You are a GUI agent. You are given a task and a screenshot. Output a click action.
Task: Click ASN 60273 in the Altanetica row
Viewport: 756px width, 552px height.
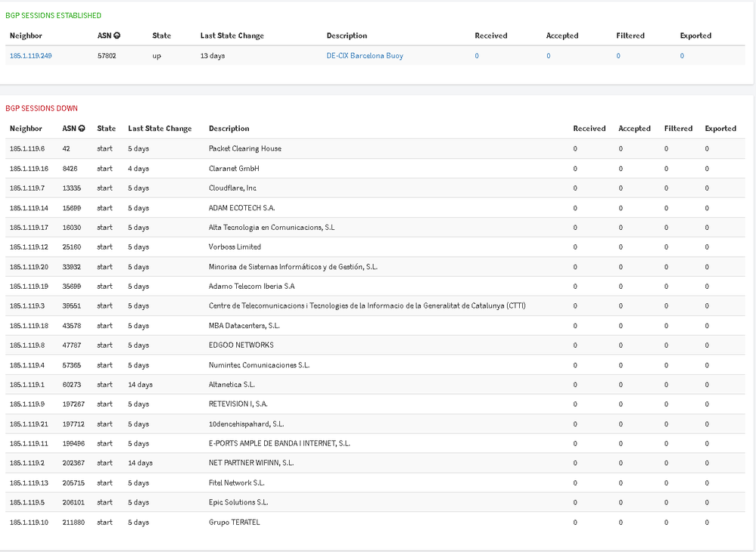coord(72,385)
